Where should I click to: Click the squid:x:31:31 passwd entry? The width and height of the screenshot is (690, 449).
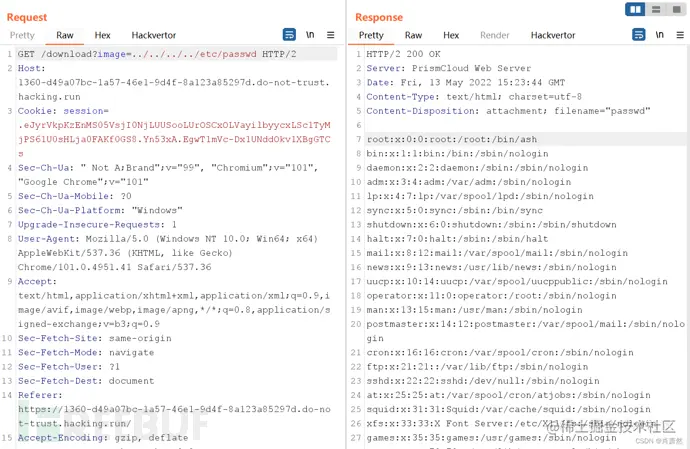508,409
